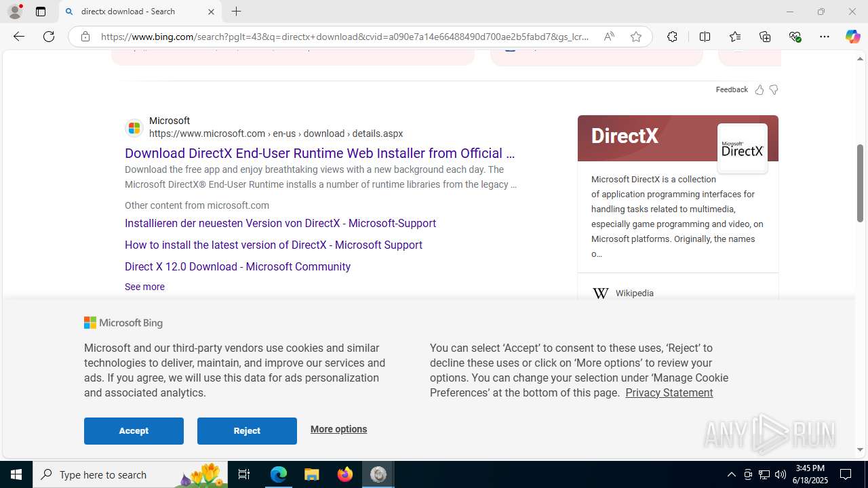The width and height of the screenshot is (868, 488).
Task: Click the address bar URL field
Action: (344, 37)
